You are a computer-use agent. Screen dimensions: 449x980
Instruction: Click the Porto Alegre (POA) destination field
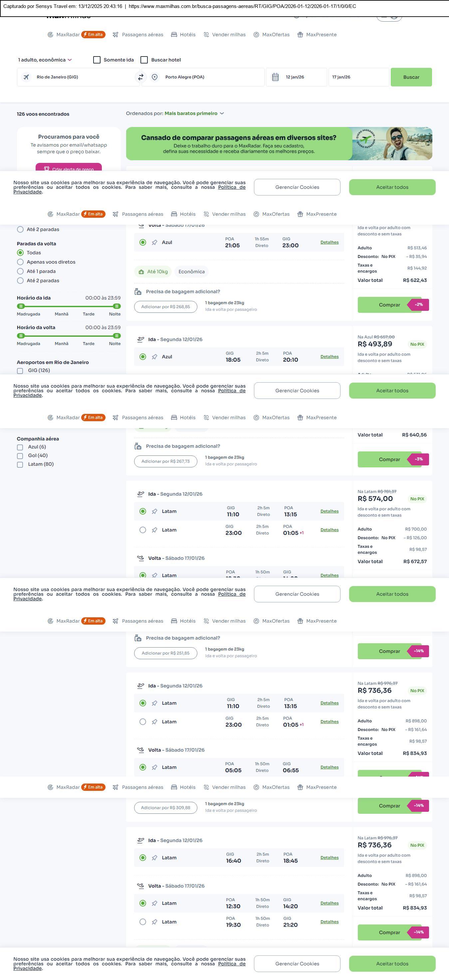point(209,77)
